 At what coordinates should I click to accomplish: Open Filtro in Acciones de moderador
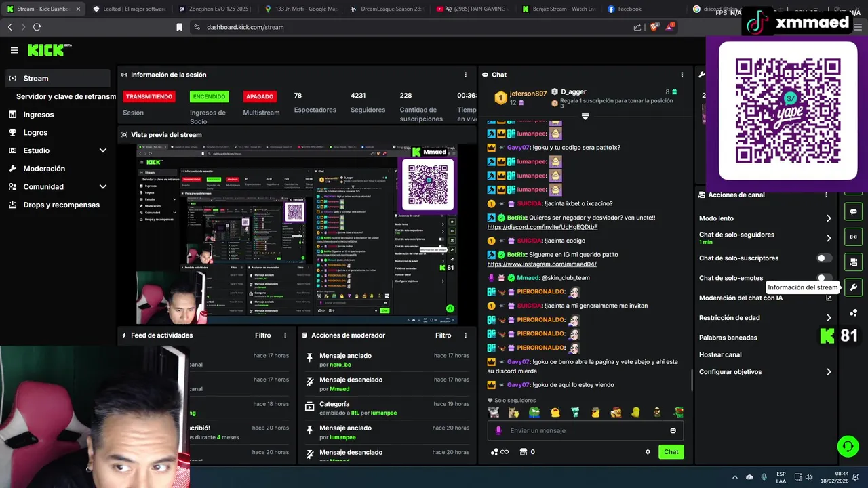click(443, 335)
